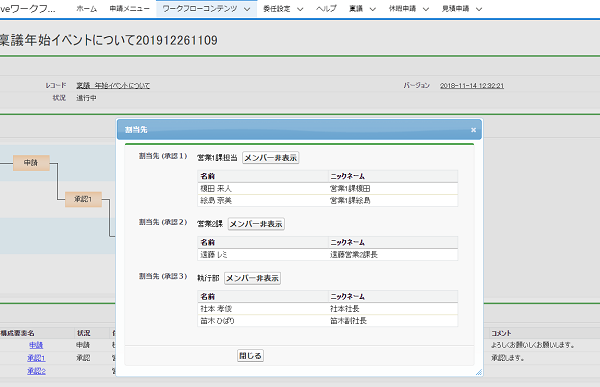Screen dimensions: 600x387
Task: Open the 委任設定 tab
Action: pyautogui.click(x=277, y=8)
